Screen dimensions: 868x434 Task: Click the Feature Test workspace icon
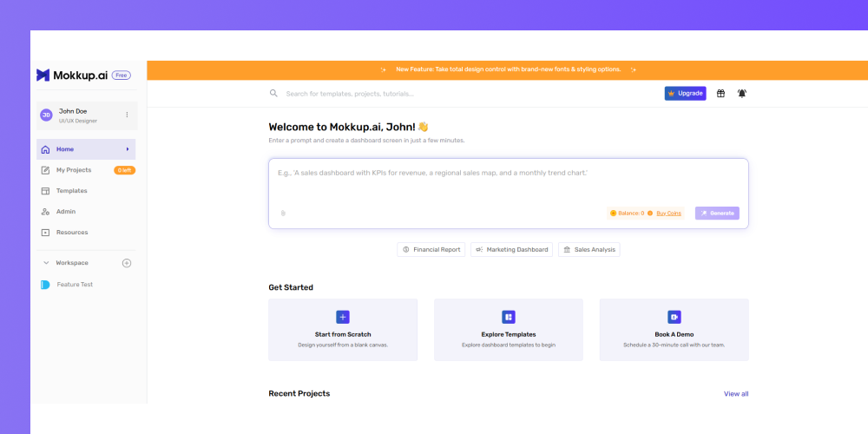click(45, 285)
